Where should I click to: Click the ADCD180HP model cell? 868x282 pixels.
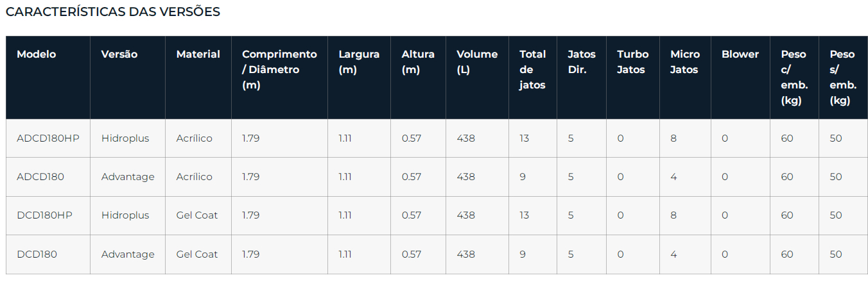(x=48, y=138)
